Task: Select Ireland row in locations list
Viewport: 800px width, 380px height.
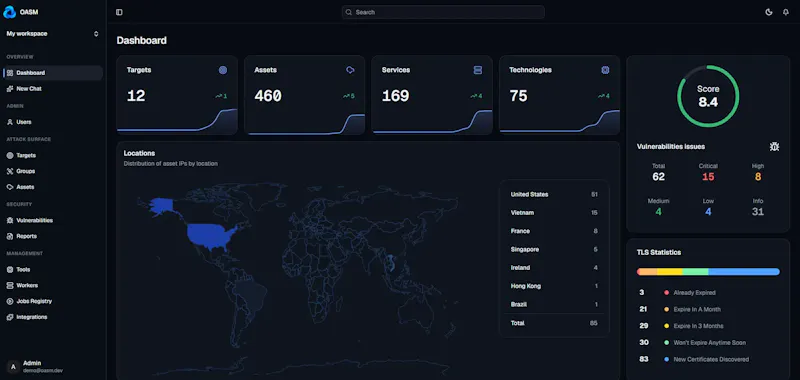Action: click(554, 268)
